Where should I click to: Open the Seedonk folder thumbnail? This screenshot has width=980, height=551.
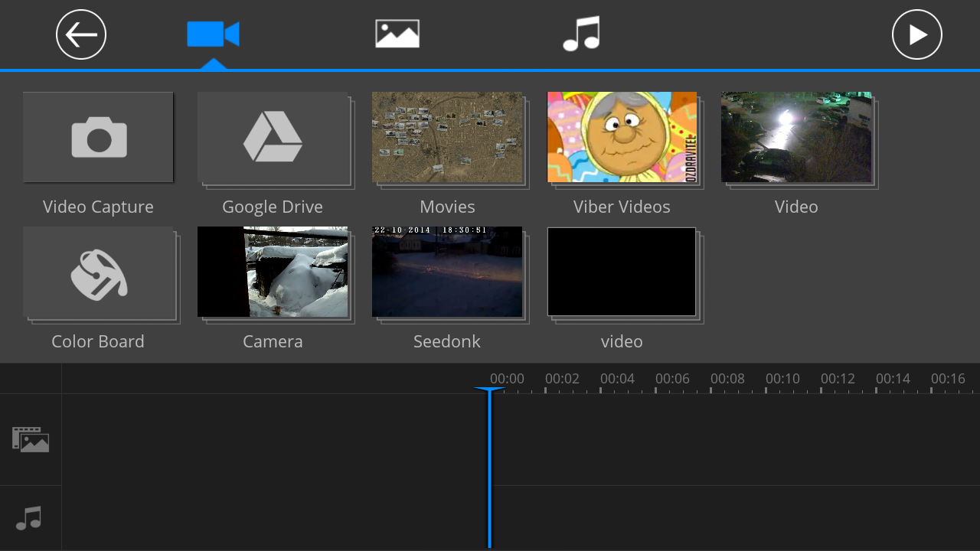click(448, 272)
